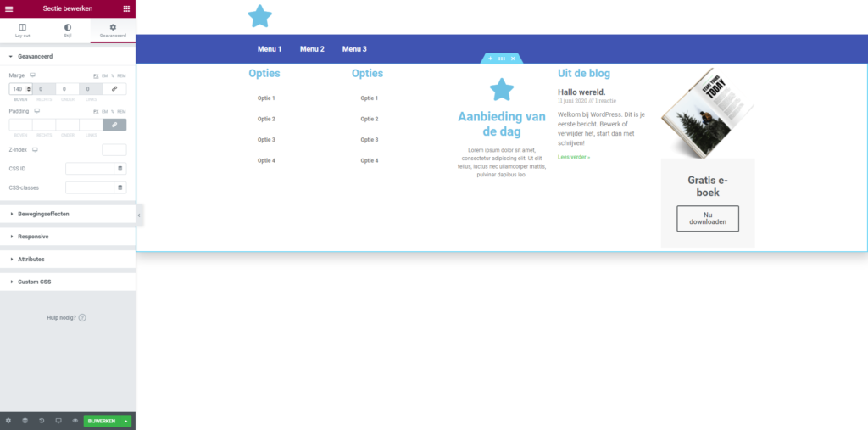Toggle the Padding link values icon

click(x=114, y=125)
